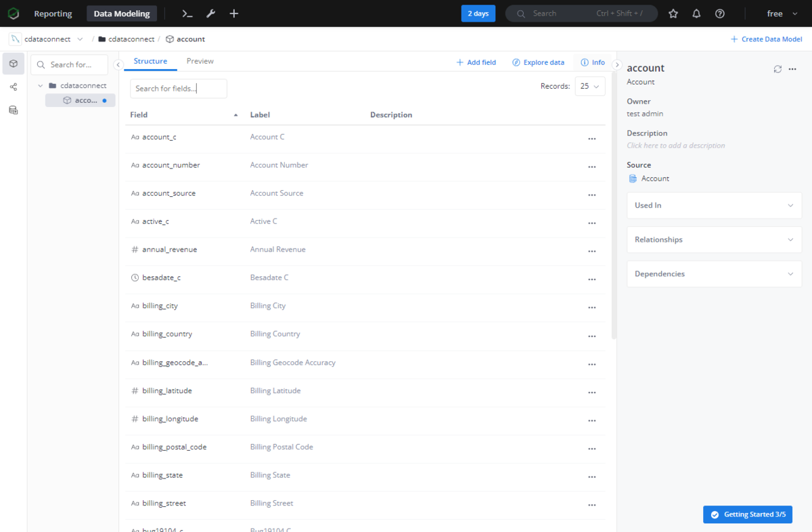Open the relationships icon in left sidebar
Viewport: 812px width, 532px height.
pos(14,87)
